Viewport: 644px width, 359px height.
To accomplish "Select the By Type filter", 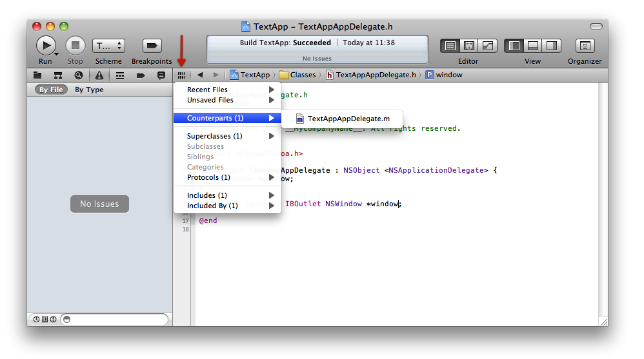I will pyautogui.click(x=89, y=90).
